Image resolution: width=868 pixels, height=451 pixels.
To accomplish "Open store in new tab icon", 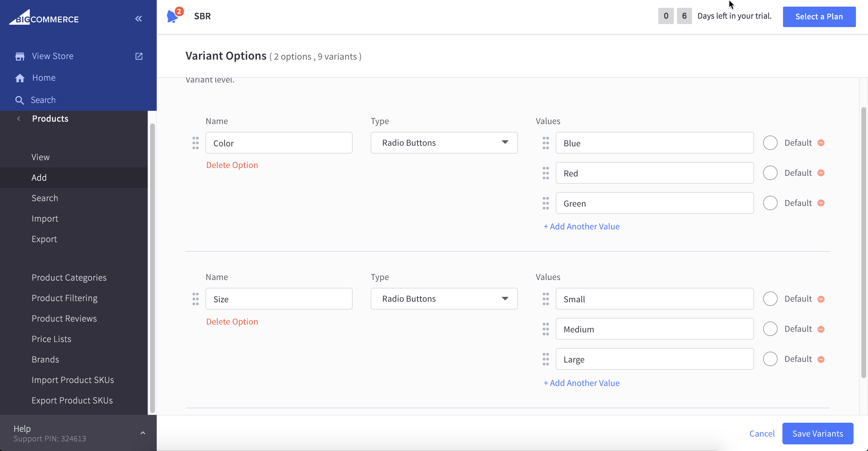I will pyautogui.click(x=139, y=56).
